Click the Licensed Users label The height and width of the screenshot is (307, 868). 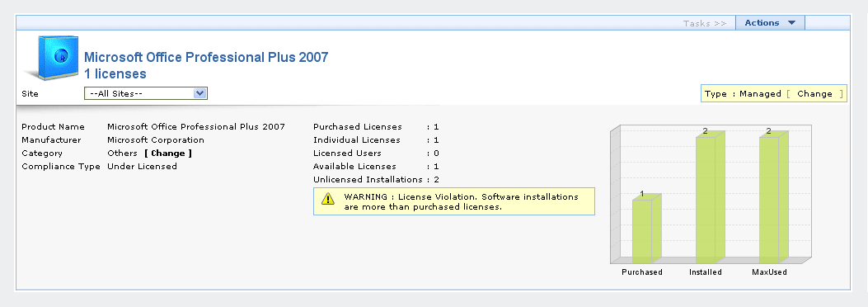347,153
